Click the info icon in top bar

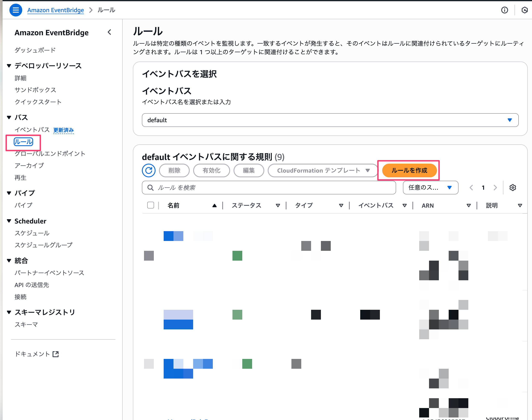[504, 10]
